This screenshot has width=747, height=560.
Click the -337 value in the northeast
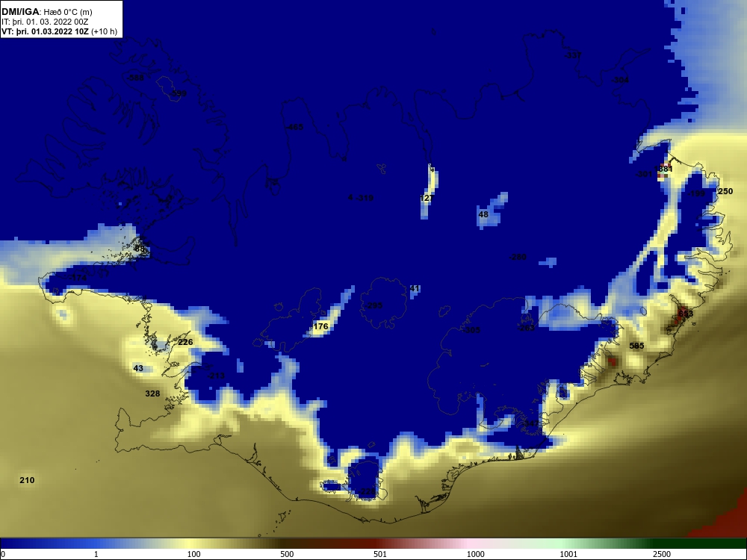click(573, 56)
